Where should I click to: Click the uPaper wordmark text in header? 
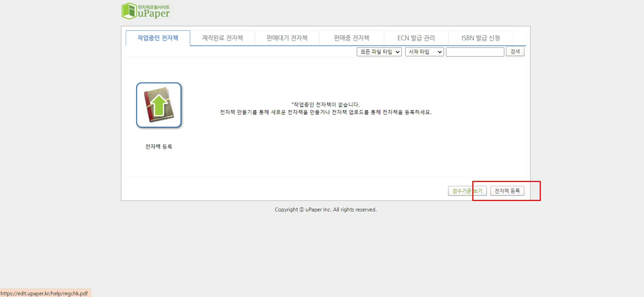154,13
